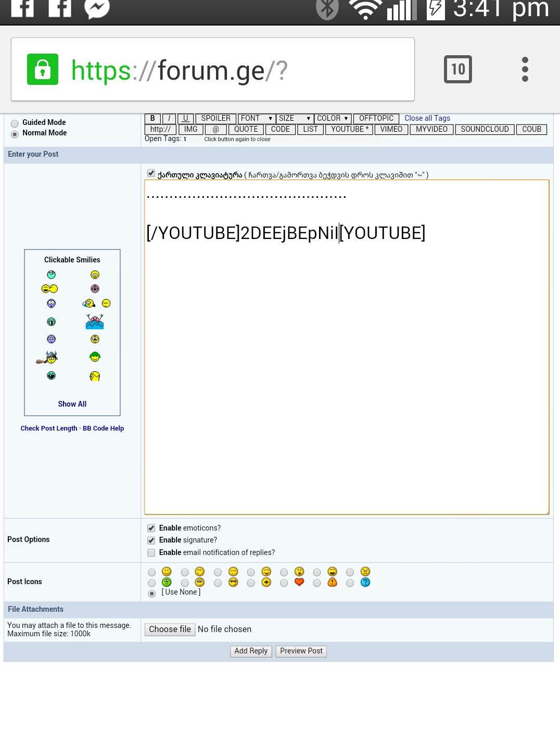Insert the green army helmet smiley
This screenshot has height=731, width=560.
(x=95, y=357)
